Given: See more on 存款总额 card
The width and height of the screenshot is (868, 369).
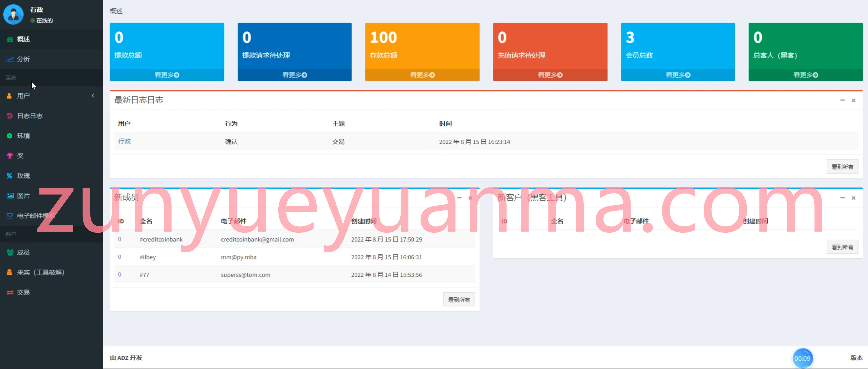Looking at the screenshot, I should point(422,75).
